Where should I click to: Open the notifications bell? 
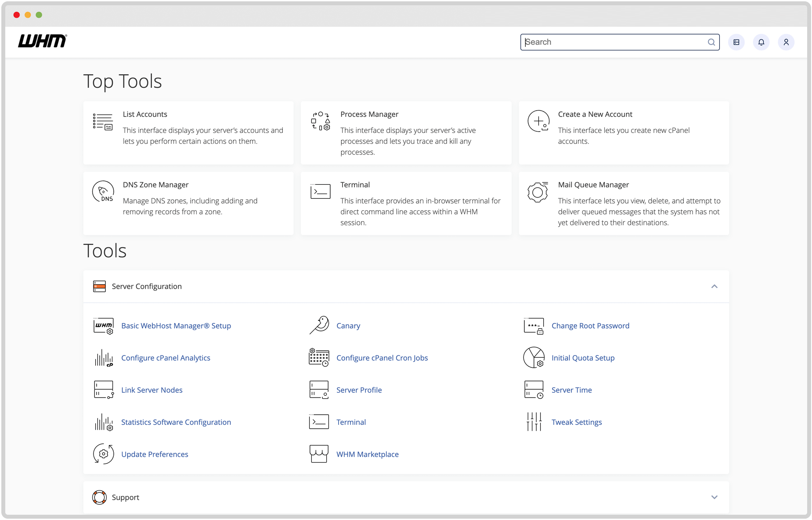tap(761, 42)
